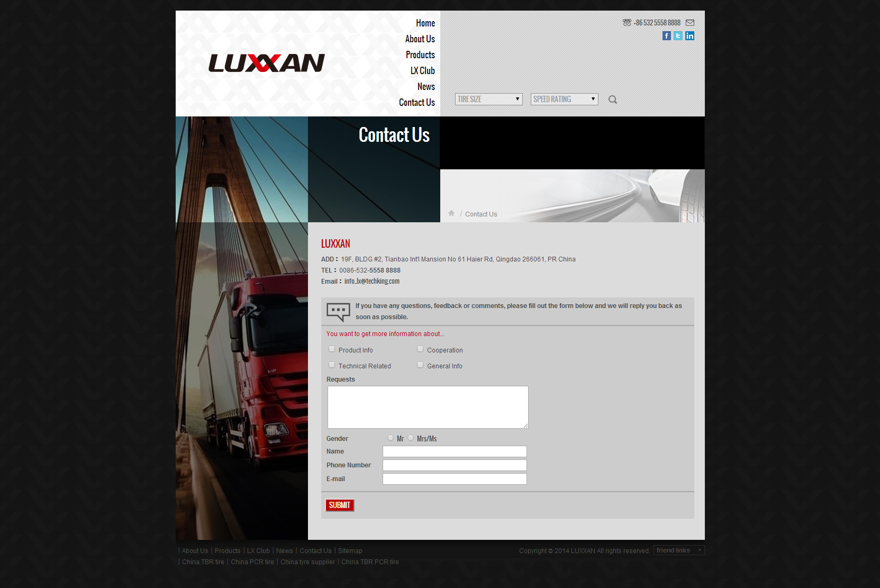This screenshot has width=880, height=588.
Task: Open Products in the main menu
Action: tap(420, 55)
